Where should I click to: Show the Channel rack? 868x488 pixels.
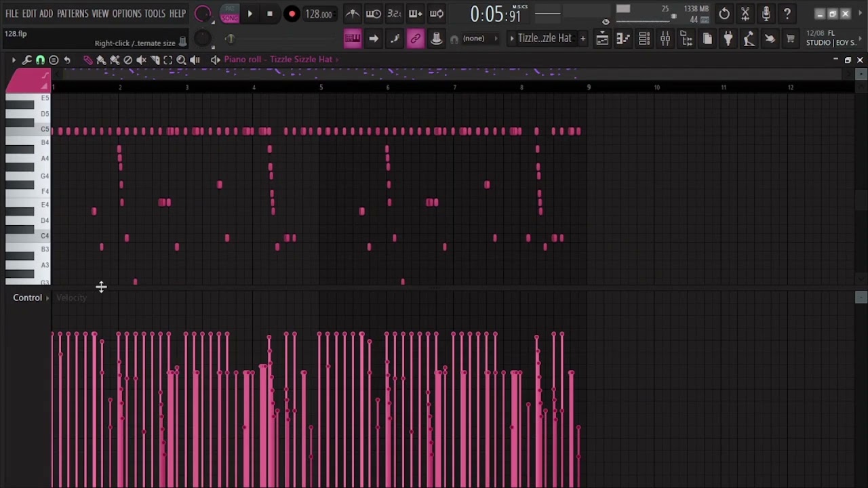644,39
